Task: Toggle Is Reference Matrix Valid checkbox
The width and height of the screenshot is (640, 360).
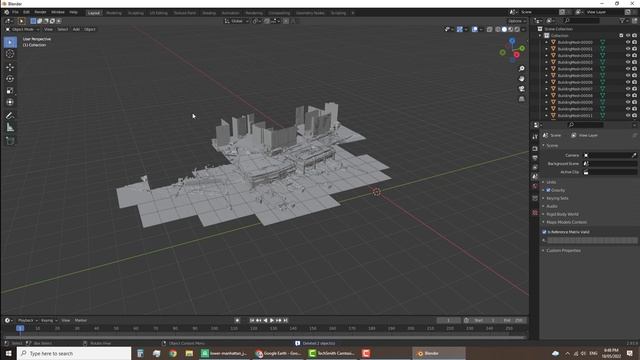Action: (x=544, y=232)
